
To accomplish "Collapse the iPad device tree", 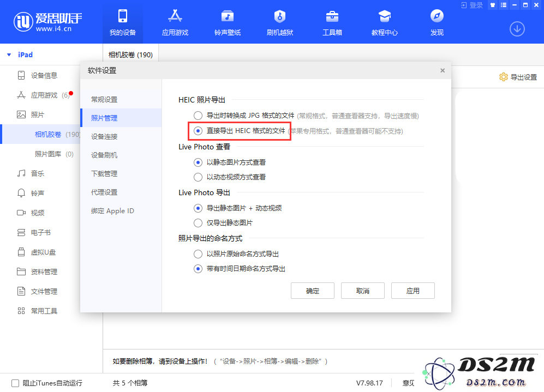I will 9,55.
